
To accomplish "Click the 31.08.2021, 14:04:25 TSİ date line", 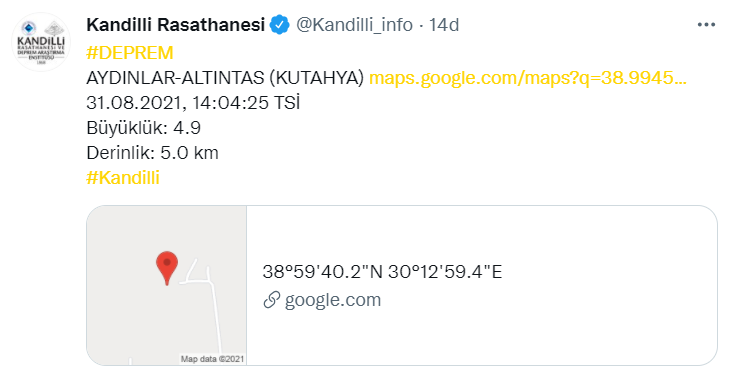I will [x=193, y=103].
